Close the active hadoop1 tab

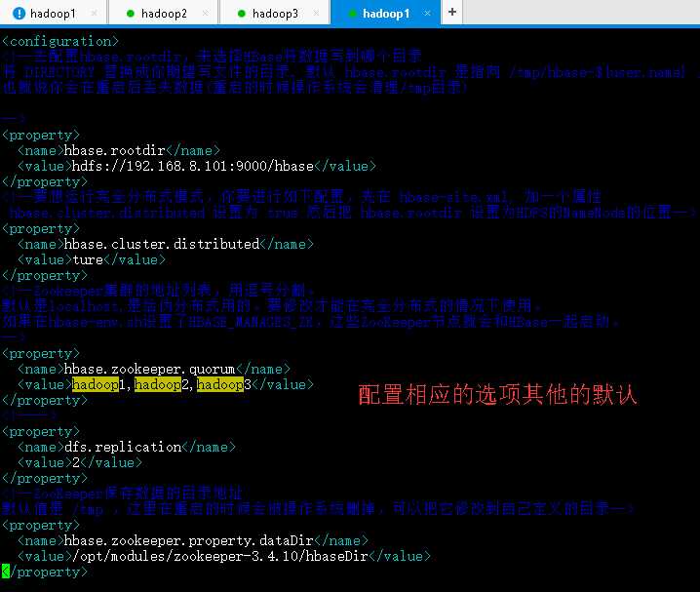pyautogui.click(x=427, y=14)
